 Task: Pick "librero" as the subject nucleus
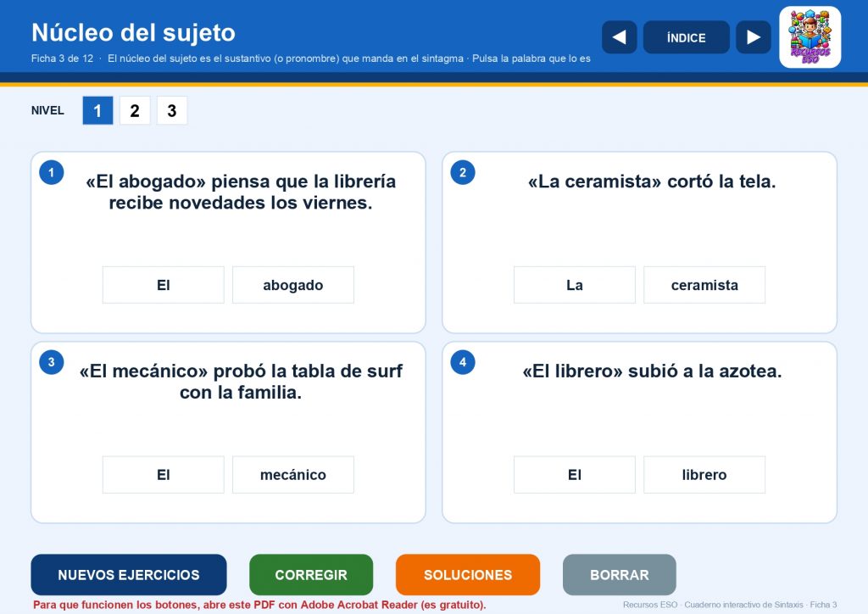[704, 474]
